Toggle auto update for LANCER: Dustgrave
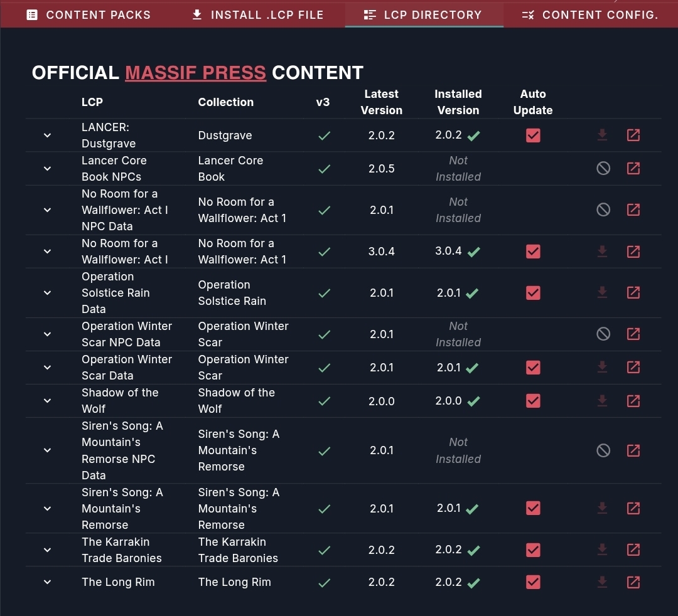This screenshot has width=678, height=616. 533,135
